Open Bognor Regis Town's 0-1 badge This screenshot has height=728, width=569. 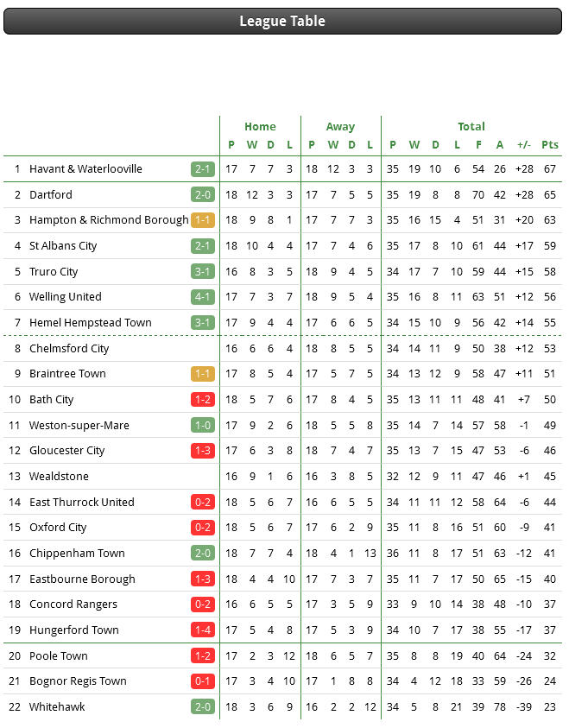(x=203, y=681)
